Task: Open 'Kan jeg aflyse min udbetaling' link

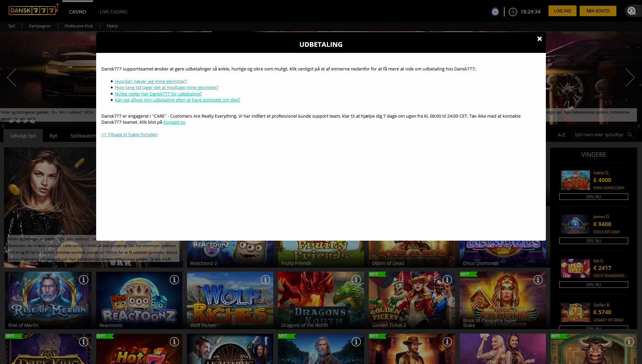Action: coord(177,100)
